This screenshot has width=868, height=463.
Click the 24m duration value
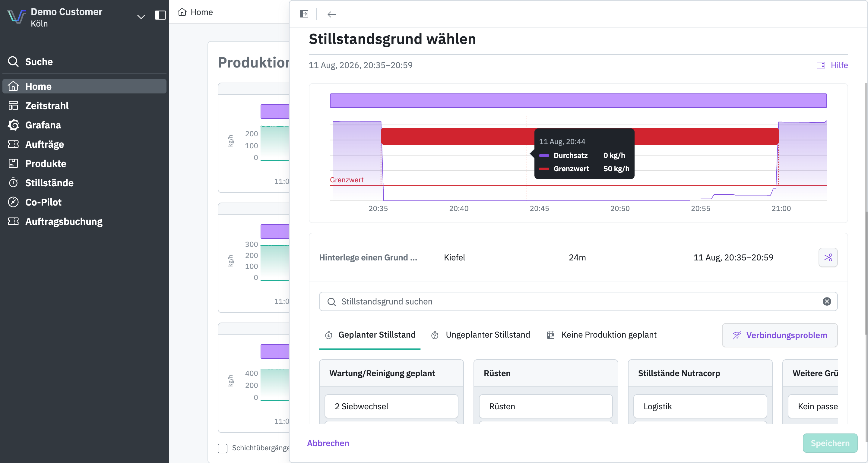tap(577, 258)
